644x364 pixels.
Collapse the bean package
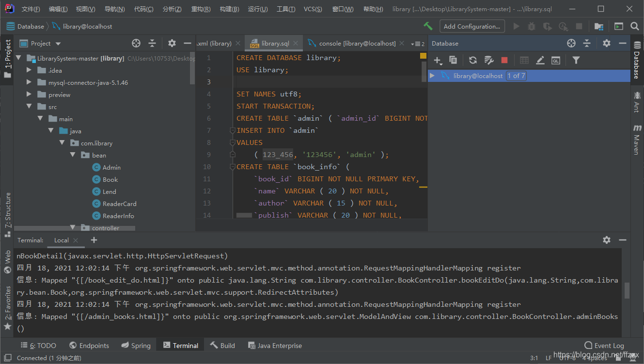[72, 155]
